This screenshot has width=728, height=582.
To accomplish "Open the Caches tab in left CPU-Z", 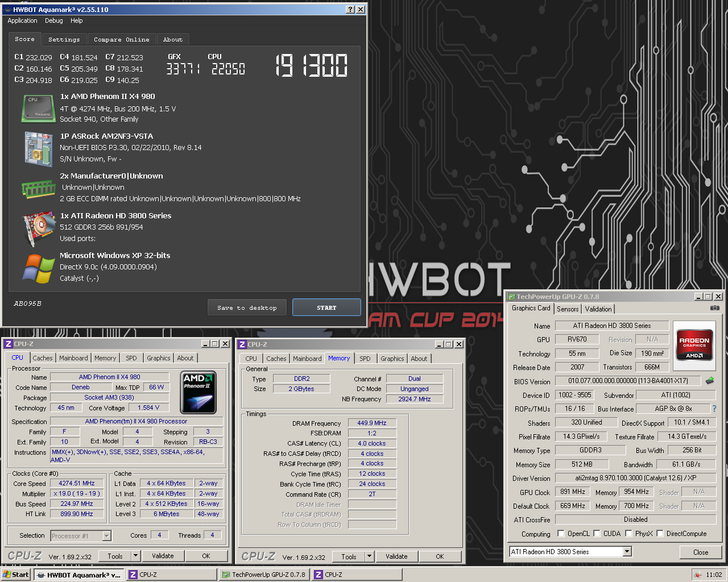I will [43, 358].
